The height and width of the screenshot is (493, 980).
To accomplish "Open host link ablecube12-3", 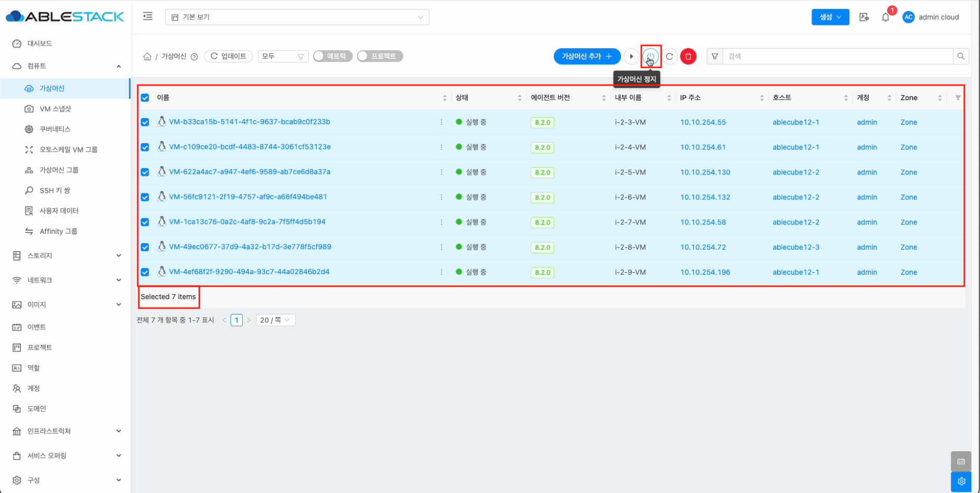I will [x=796, y=247].
